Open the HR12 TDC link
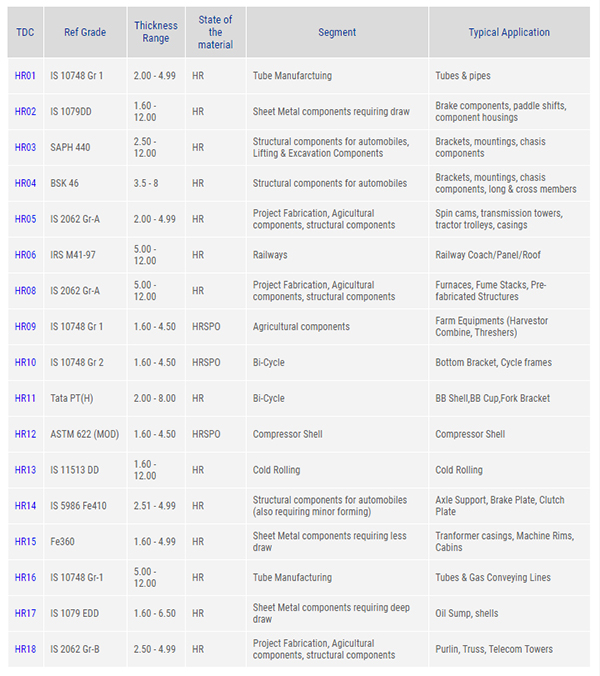The height and width of the screenshot is (676, 600). [25, 434]
